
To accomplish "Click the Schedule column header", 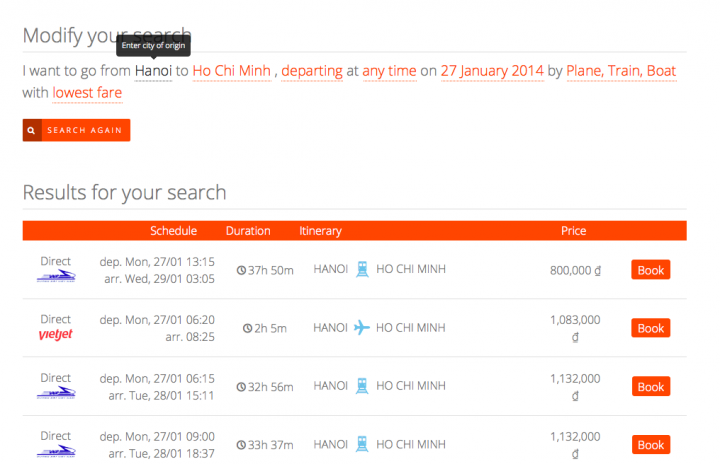I will [x=174, y=231].
